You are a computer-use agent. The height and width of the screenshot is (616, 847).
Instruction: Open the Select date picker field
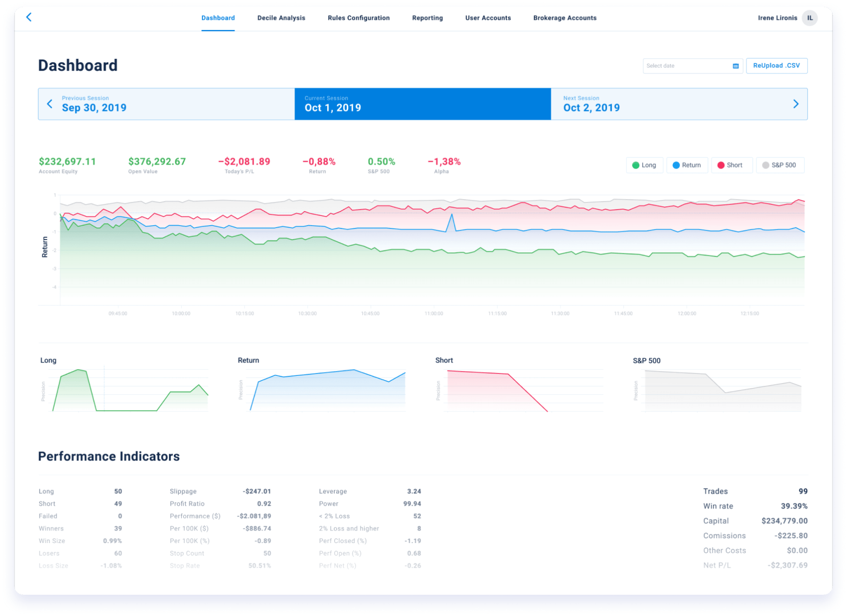(x=686, y=66)
